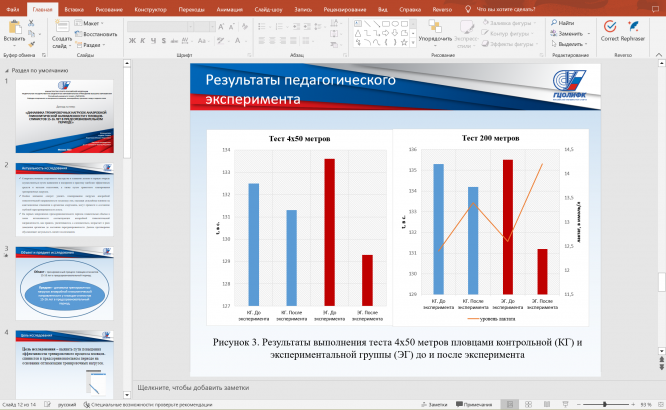Click the Найти search icon
666x410 pixels.
pos(553,21)
